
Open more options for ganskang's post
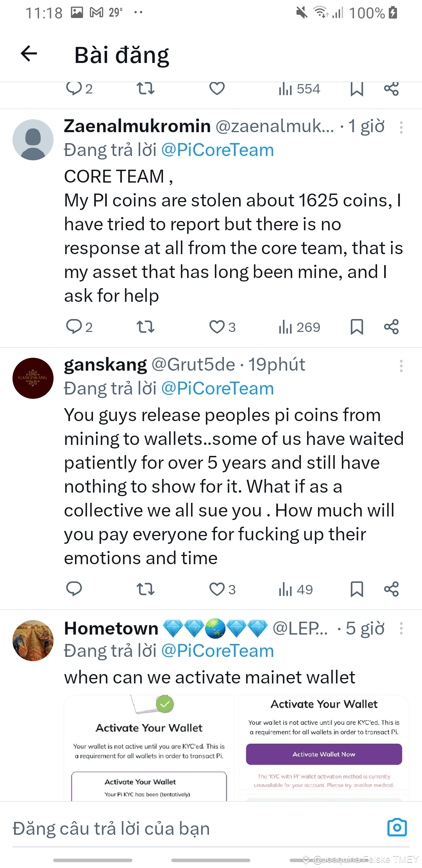pos(401,366)
